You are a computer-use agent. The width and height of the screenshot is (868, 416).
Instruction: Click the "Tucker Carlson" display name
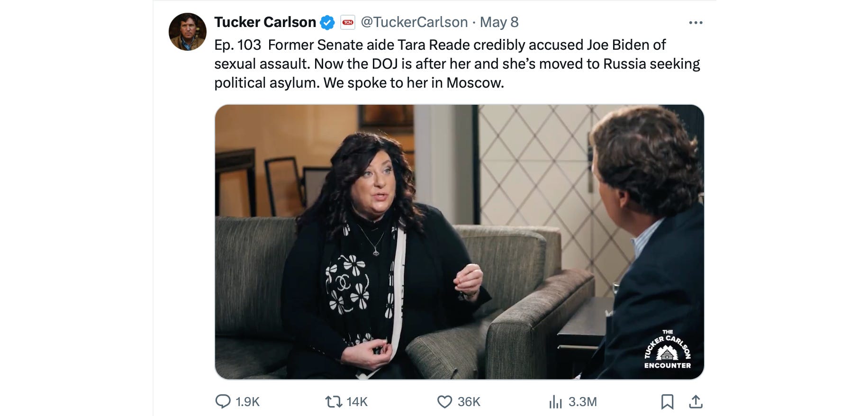coord(265,22)
